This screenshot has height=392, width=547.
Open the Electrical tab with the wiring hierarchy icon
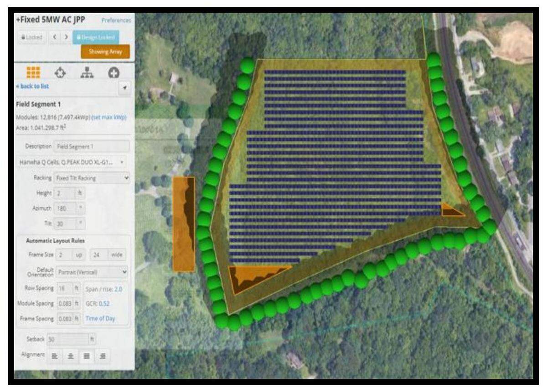pyautogui.click(x=87, y=72)
